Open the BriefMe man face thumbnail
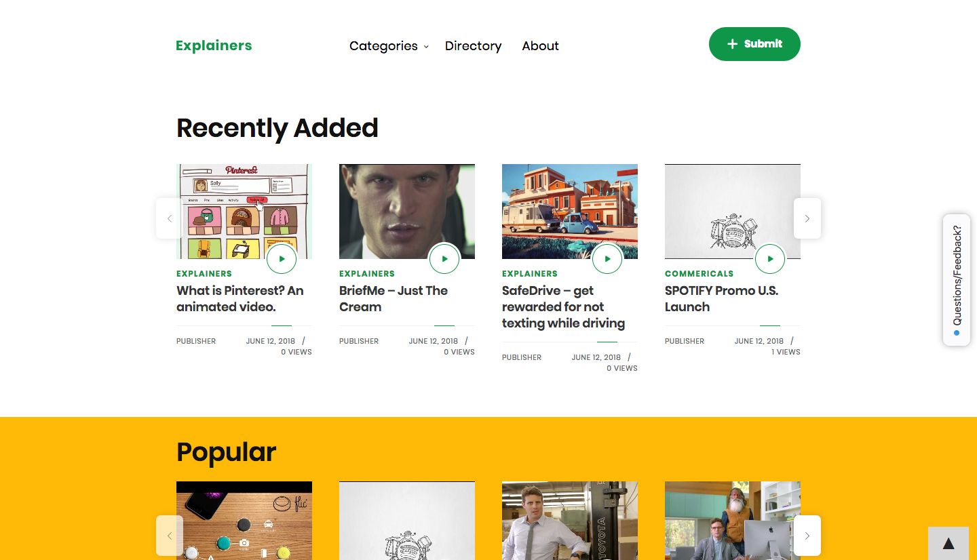The width and height of the screenshot is (977, 560). [x=407, y=211]
